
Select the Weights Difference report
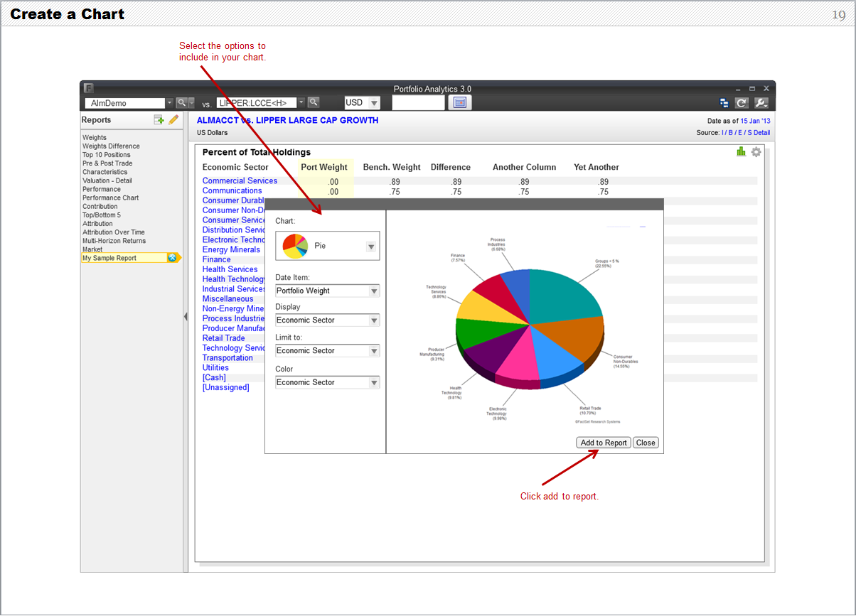coord(111,146)
